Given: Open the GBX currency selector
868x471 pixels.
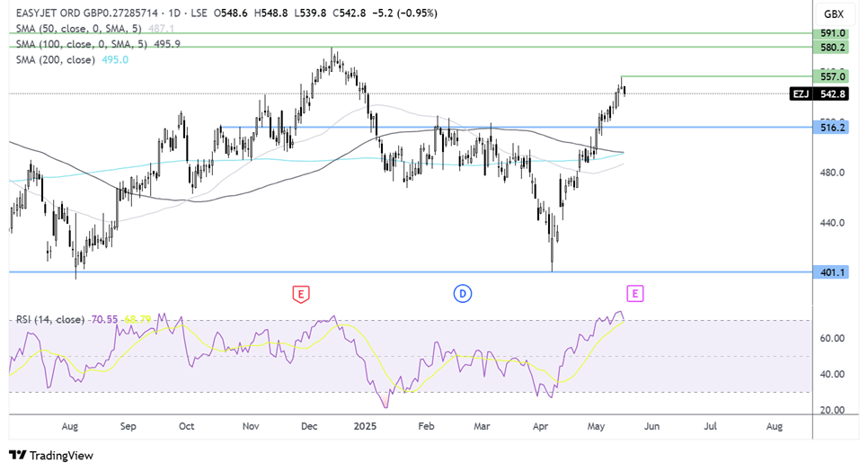Looking at the screenshot, I should pos(833,13).
